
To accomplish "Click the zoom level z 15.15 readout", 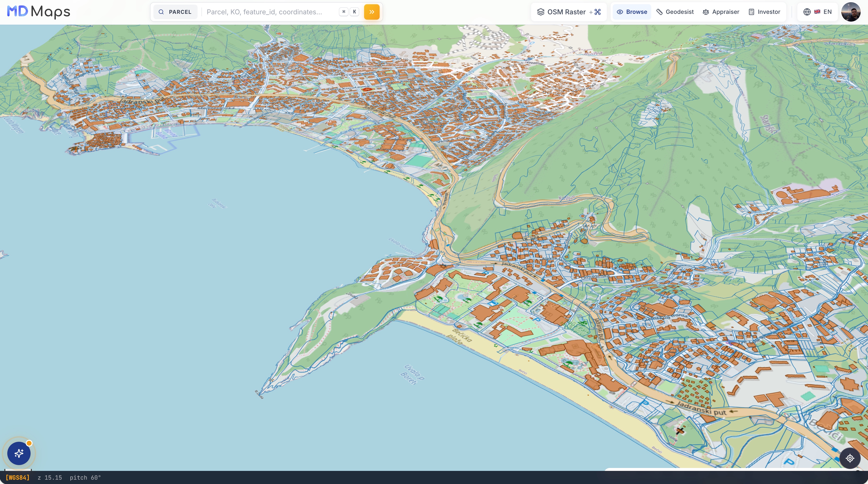I will click(50, 478).
